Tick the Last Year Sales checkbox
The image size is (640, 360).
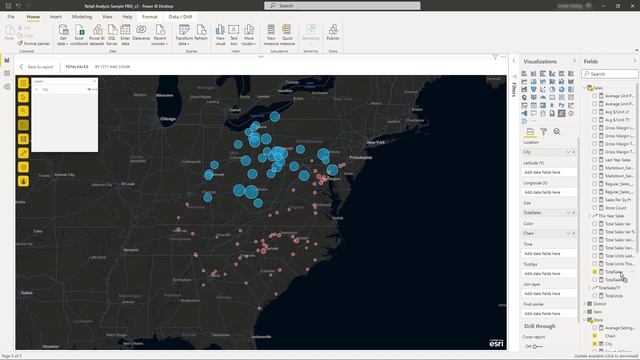(x=594, y=160)
